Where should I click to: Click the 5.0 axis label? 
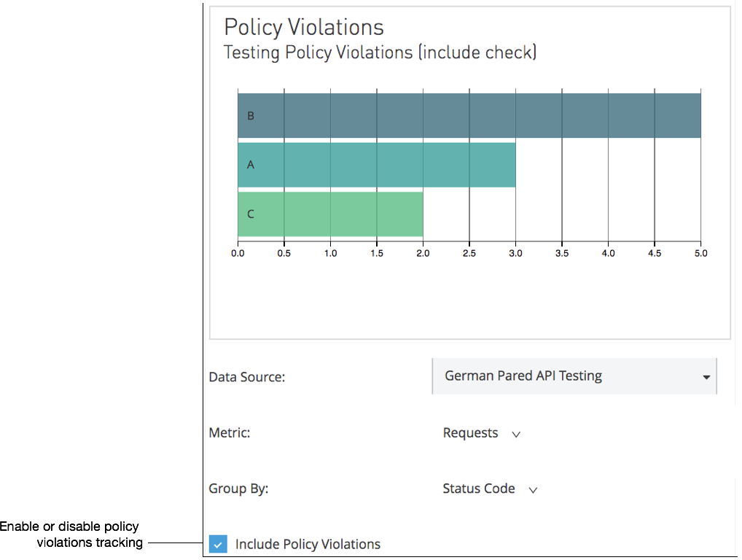(700, 253)
